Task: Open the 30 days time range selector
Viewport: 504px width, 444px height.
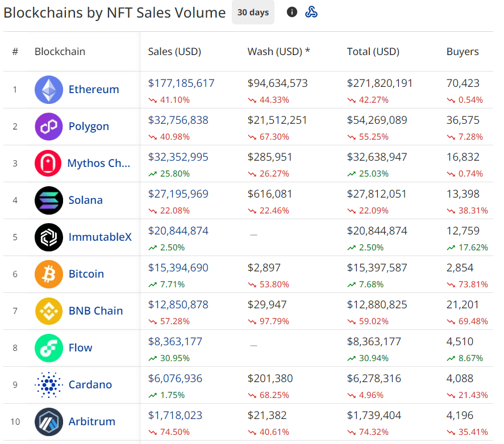Action: coord(252,12)
